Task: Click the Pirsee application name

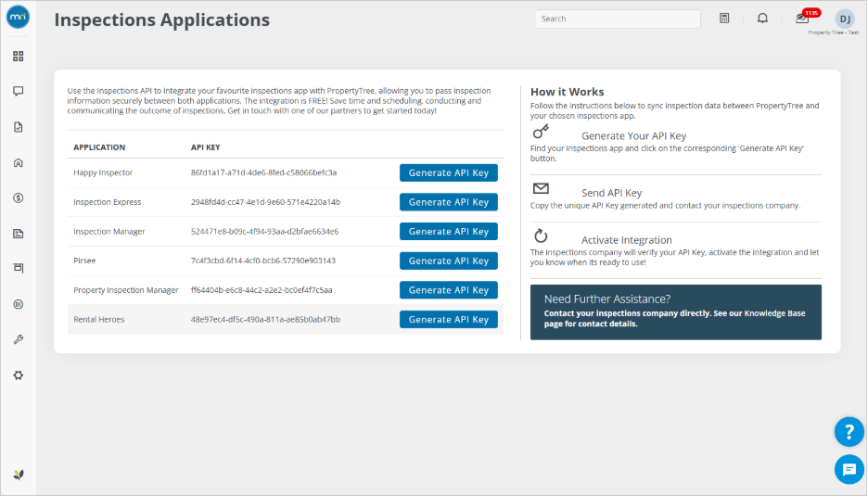Action: click(84, 261)
